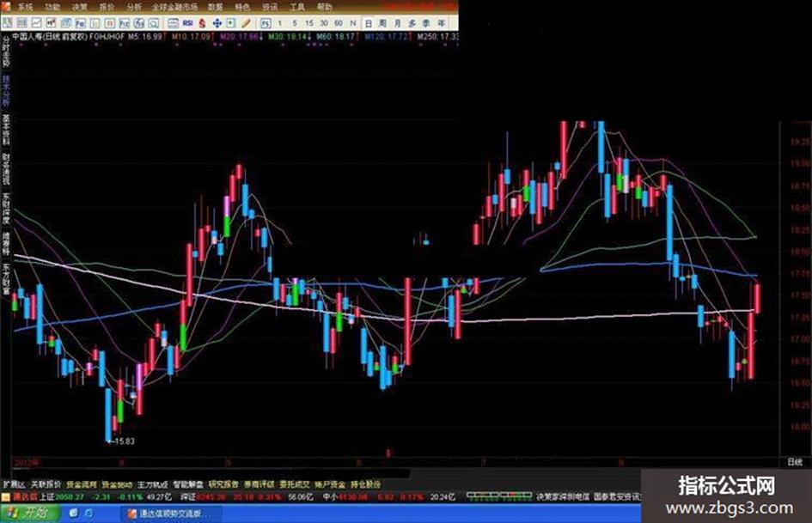Open the 帮助 menu

pyautogui.click(x=324, y=7)
